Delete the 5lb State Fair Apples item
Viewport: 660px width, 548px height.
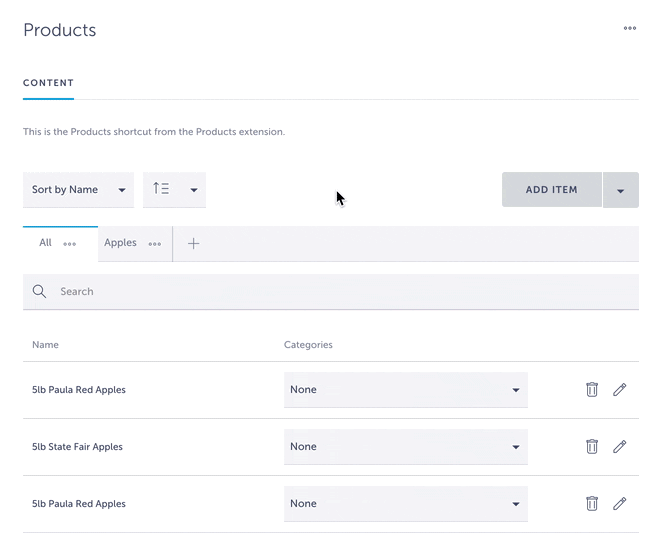point(592,446)
